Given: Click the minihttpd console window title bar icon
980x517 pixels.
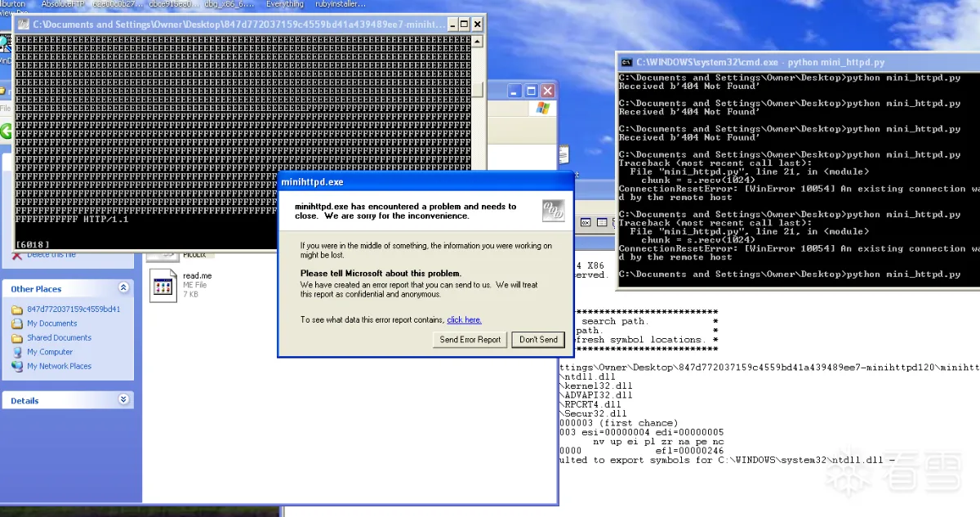Looking at the screenshot, I should point(23,25).
